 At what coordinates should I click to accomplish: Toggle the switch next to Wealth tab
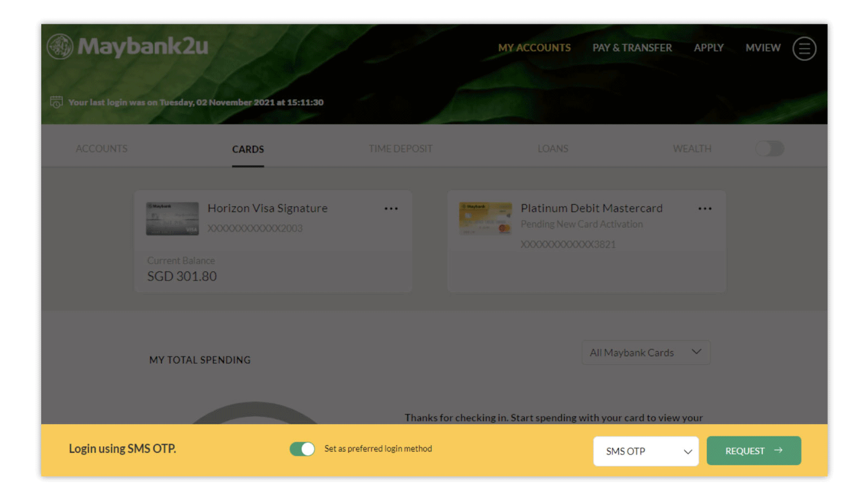(769, 149)
